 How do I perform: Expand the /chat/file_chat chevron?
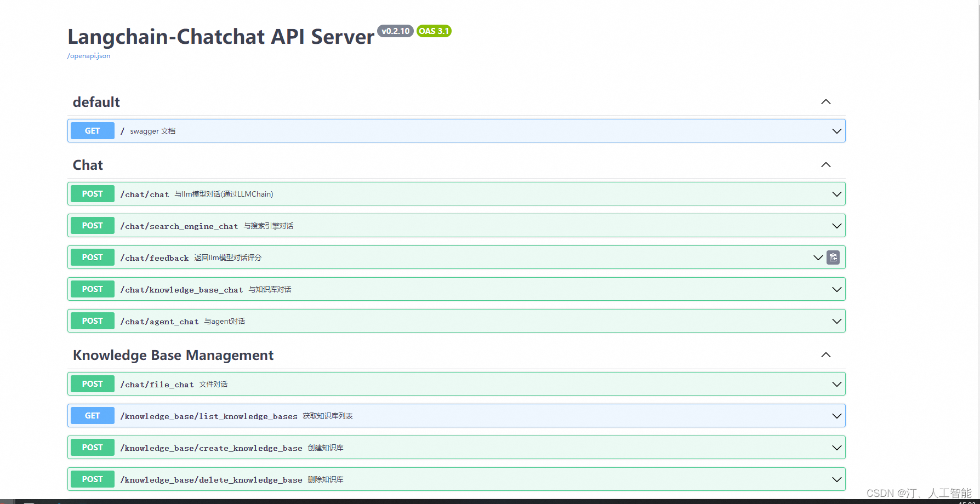point(837,384)
